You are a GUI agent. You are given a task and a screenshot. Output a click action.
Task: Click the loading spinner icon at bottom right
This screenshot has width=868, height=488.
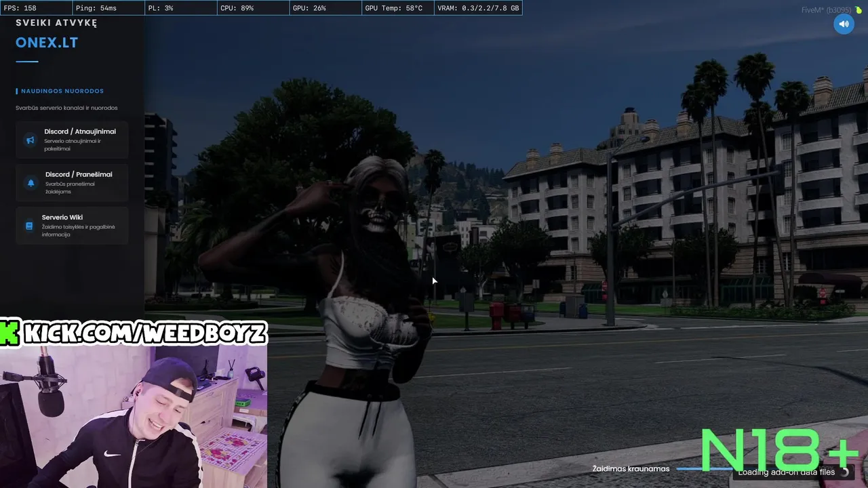[844, 472]
